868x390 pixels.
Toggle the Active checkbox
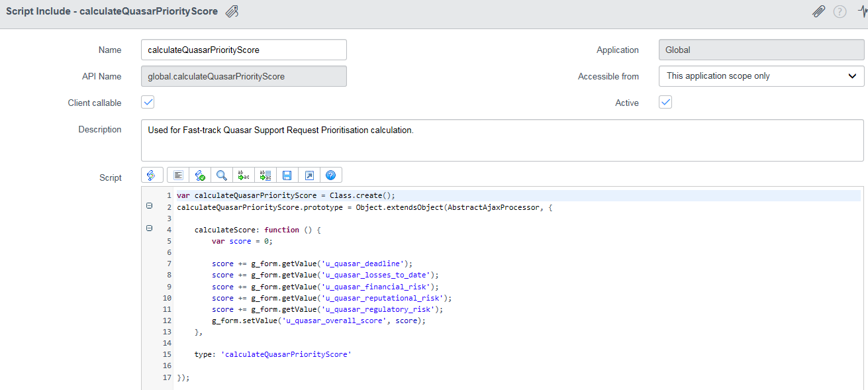(666, 103)
